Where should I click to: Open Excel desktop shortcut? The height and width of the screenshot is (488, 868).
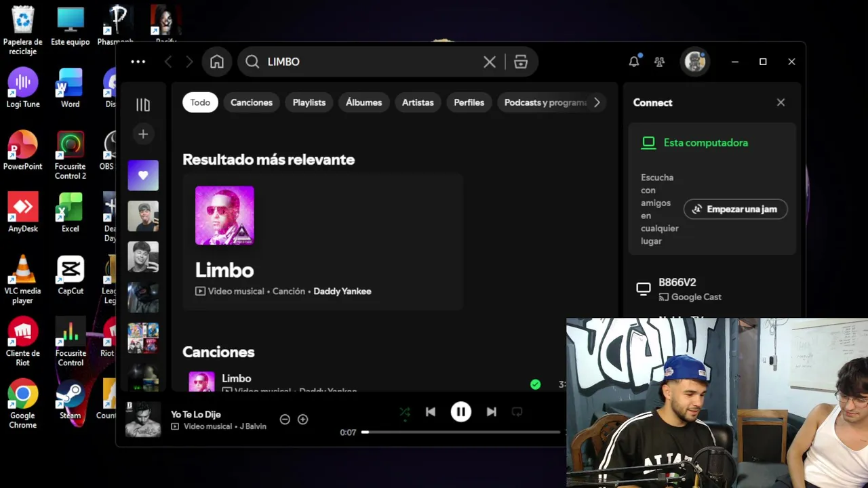(71, 213)
